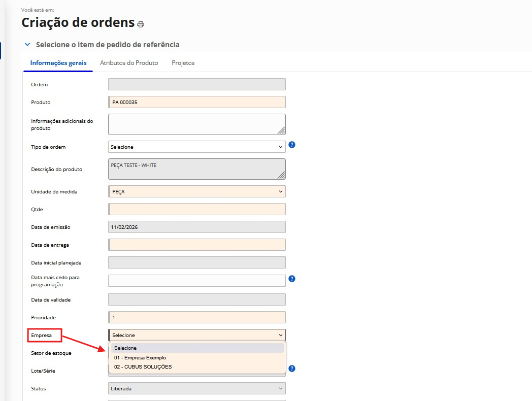Switch to the Atributos do Produto tab
The height and width of the screenshot is (401, 532).
coord(129,63)
